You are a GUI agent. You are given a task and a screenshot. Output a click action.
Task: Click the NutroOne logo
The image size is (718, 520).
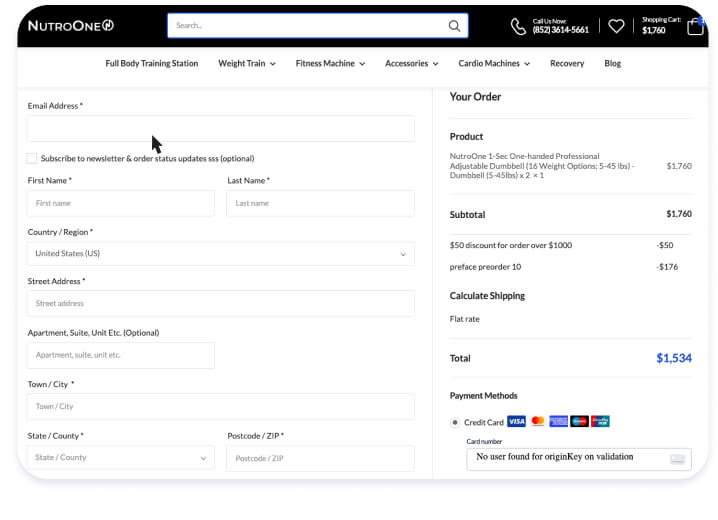click(x=71, y=26)
